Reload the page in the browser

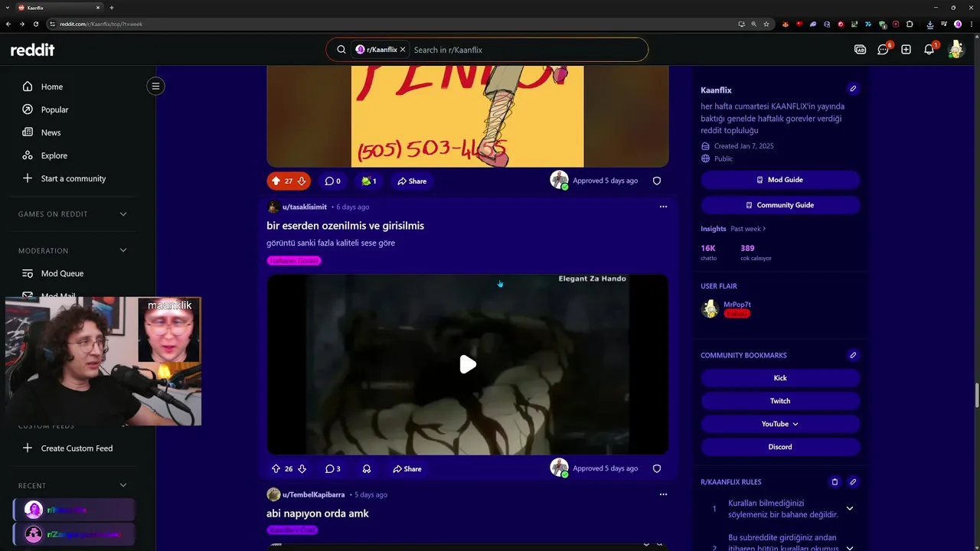[35, 24]
